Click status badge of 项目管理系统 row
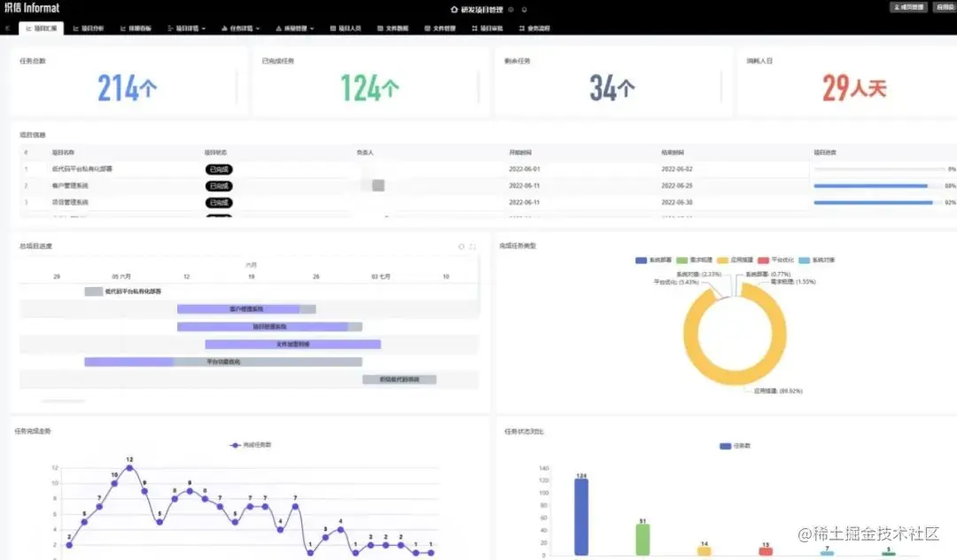Screen dimensions: 957x560 (219, 202)
